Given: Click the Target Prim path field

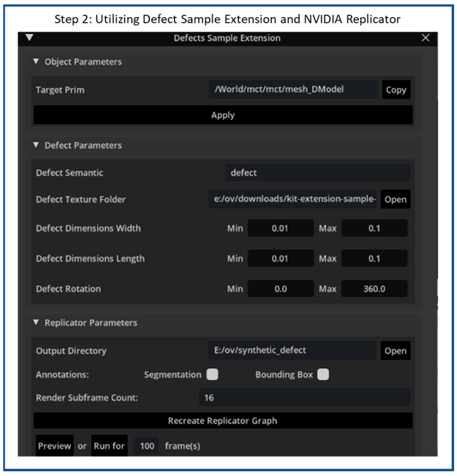Looking at the screenshot, I should pyautogui.click(x=293, y=90).
